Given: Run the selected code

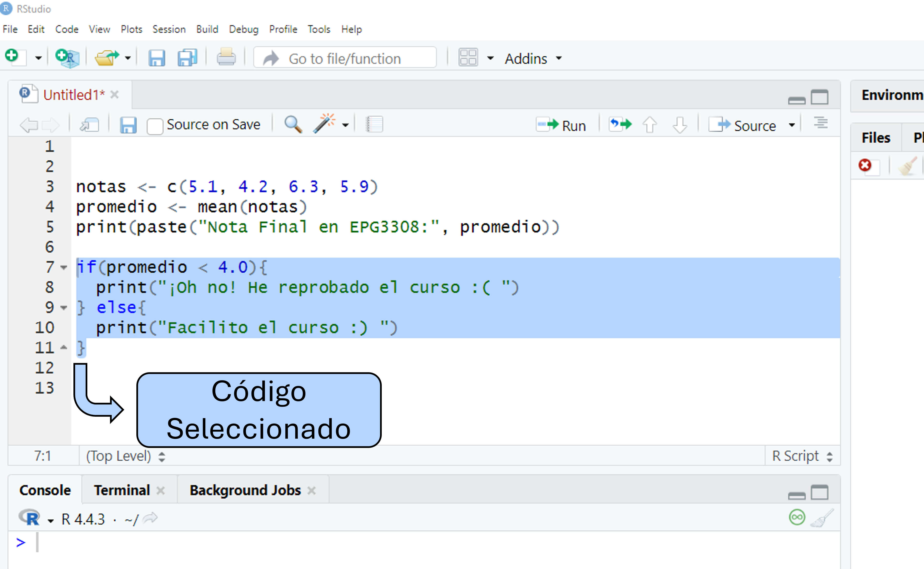Looking at the screenshot, I should (562, 125).
